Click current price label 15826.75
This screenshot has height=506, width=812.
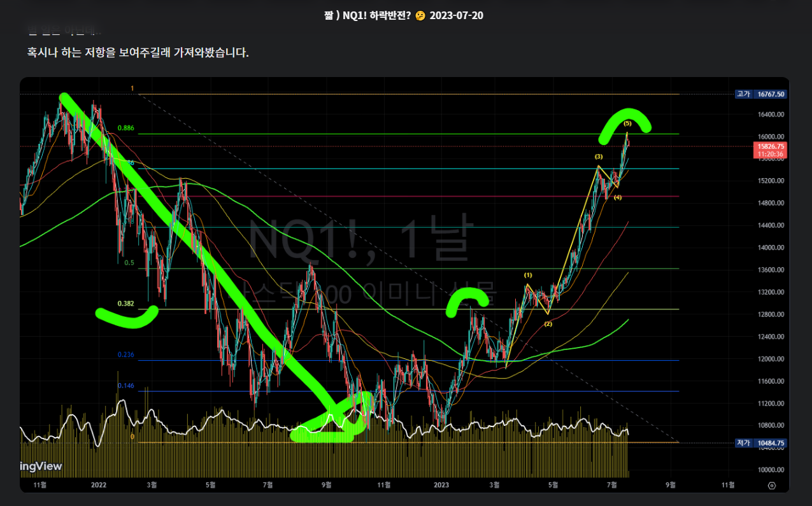771,146
